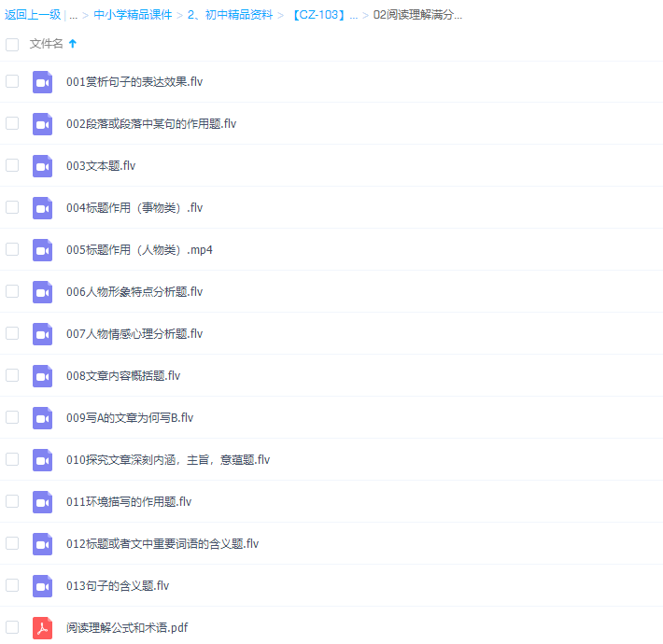The height and width of the screenshot is (644, 663).
Task: Click video icon beside 003文本题.flv
Action: (42, 166)
